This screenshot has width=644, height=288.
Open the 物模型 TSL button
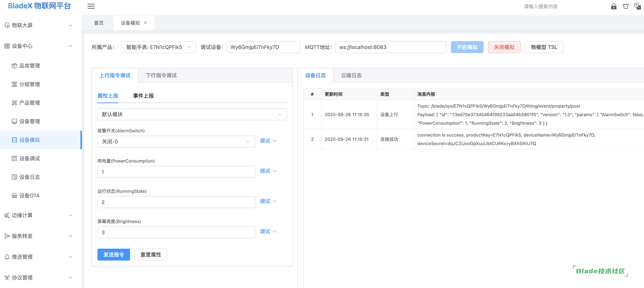[544, 47]
